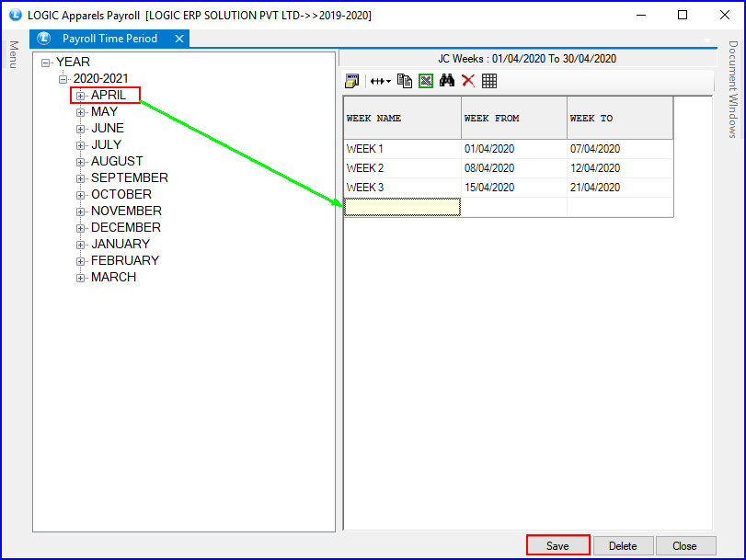The image size is (746, 560).
Task: Expand the JANUARY tree node
Action: (x=80, y=245)
